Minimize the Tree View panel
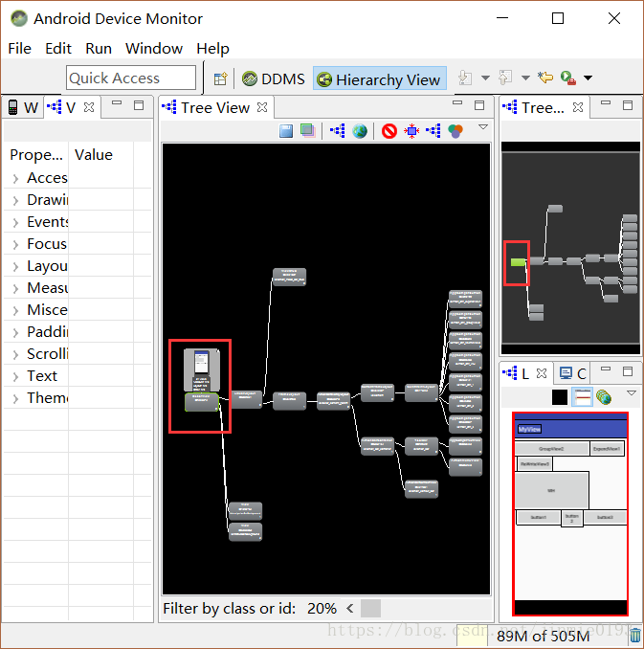 [x=457, y=103]
